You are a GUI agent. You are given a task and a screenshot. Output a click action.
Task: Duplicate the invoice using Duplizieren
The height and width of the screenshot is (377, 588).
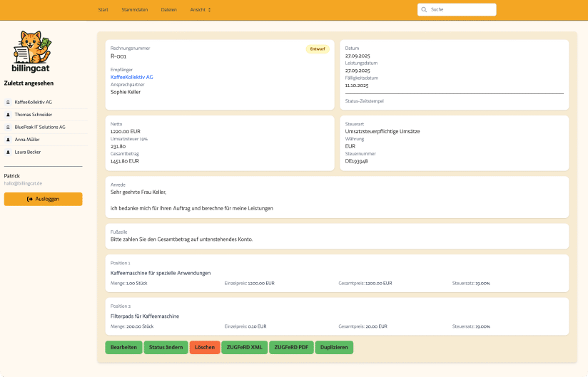pyautogui.click(x=334, y=347)
